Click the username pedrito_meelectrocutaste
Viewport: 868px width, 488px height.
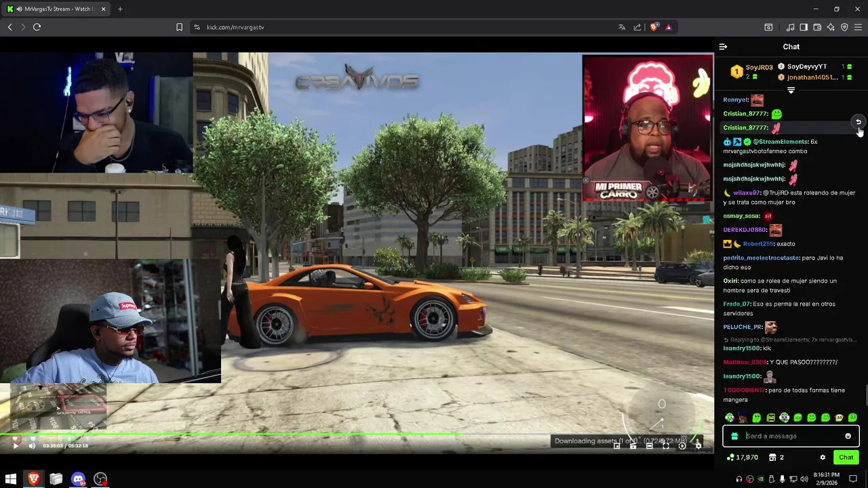click(761, 258)
